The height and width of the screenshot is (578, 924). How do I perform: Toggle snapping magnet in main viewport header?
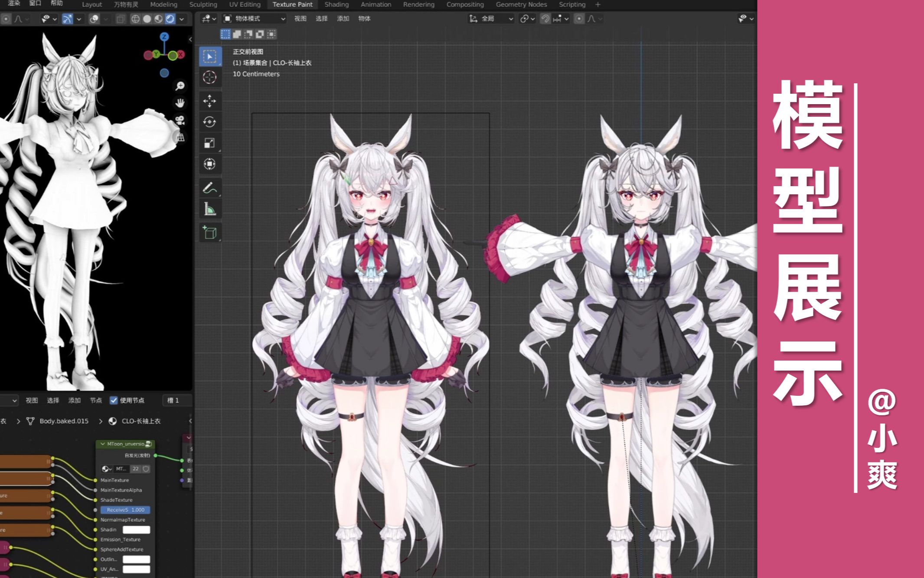coord(545,19)
